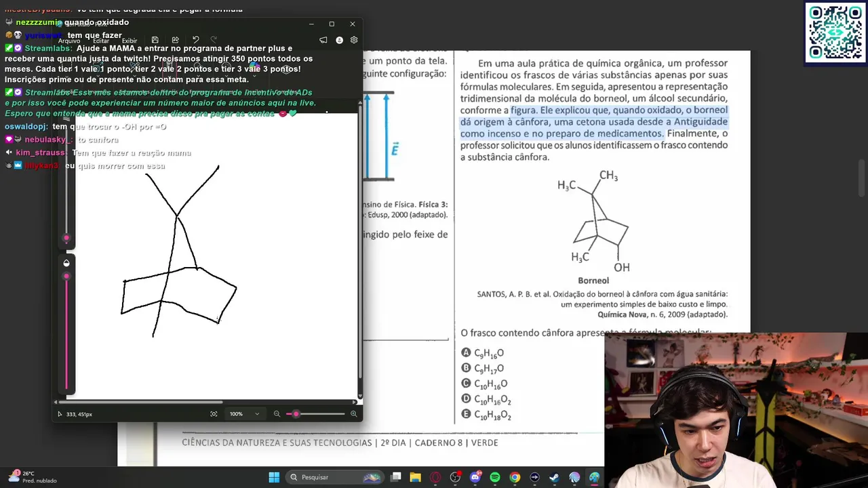Screen dimensions: 868x488
Task: Open OBS Studio from taskbar
Action: click(455, 477)
